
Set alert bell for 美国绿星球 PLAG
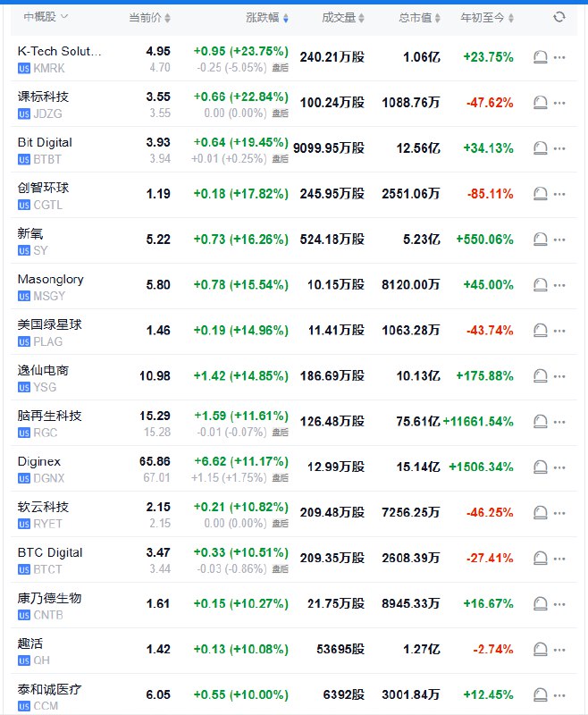coord(540,331)
